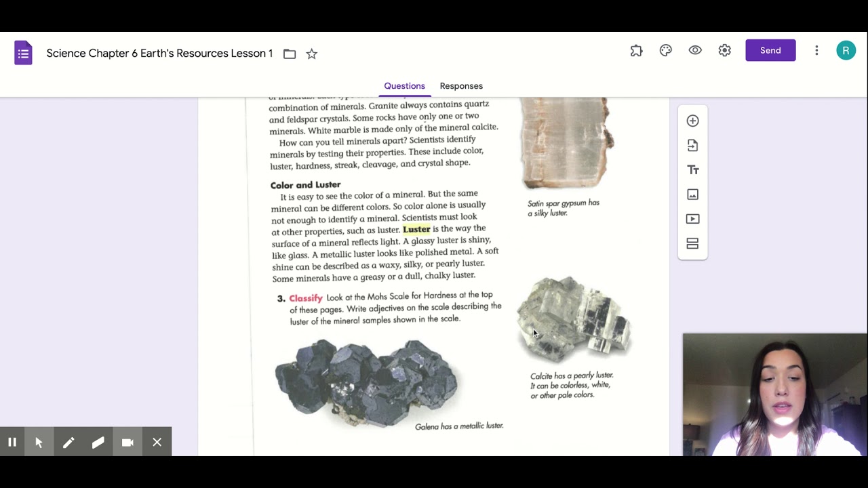Switch to the Responses tab
868x488 pixels.
(x=461, y=86)
